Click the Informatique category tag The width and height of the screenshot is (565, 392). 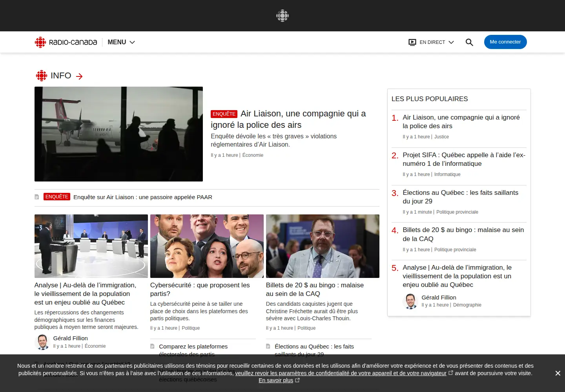point(447,174)
